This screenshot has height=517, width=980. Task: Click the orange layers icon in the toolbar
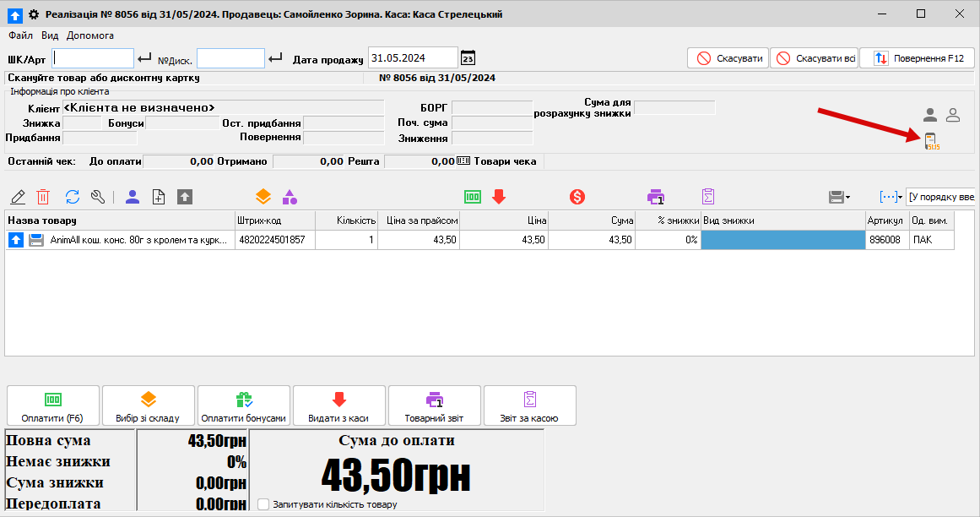pyautogui.click(x=263, y=197)
